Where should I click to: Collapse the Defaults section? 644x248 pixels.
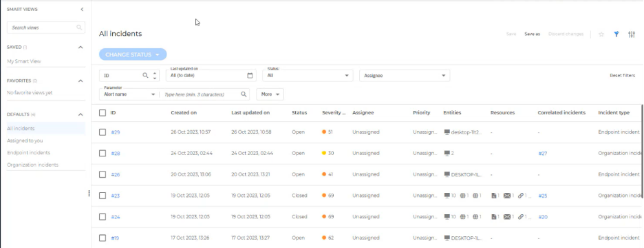(x=80, y=114)
